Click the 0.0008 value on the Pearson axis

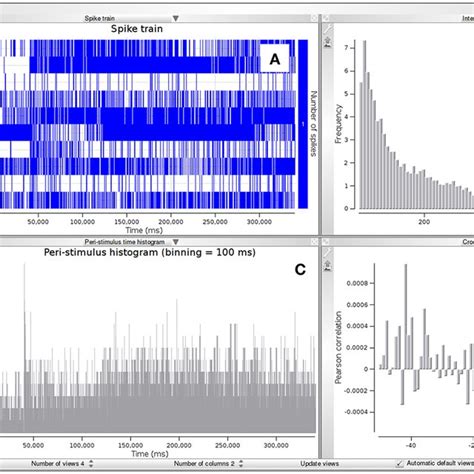357,283
